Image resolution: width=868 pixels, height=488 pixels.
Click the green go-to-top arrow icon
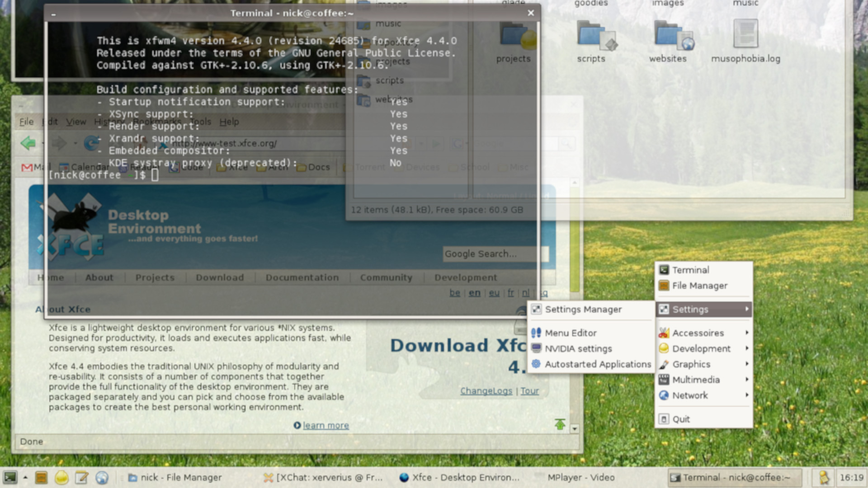pyautogui.click(x=560, y=424)
